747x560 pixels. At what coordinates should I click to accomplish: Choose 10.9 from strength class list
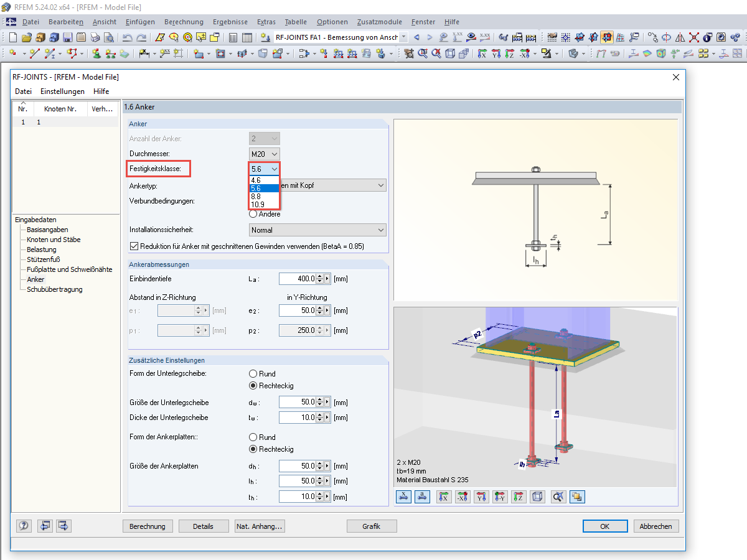(265, 204)
